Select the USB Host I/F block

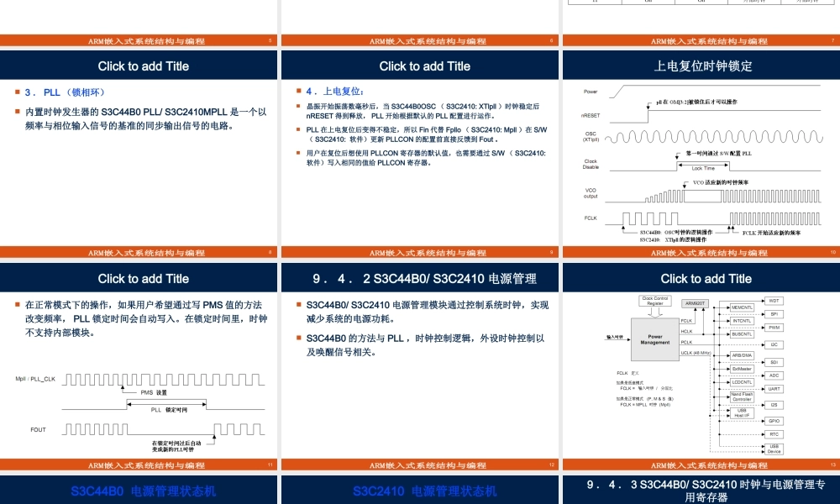tap(740, 412)
